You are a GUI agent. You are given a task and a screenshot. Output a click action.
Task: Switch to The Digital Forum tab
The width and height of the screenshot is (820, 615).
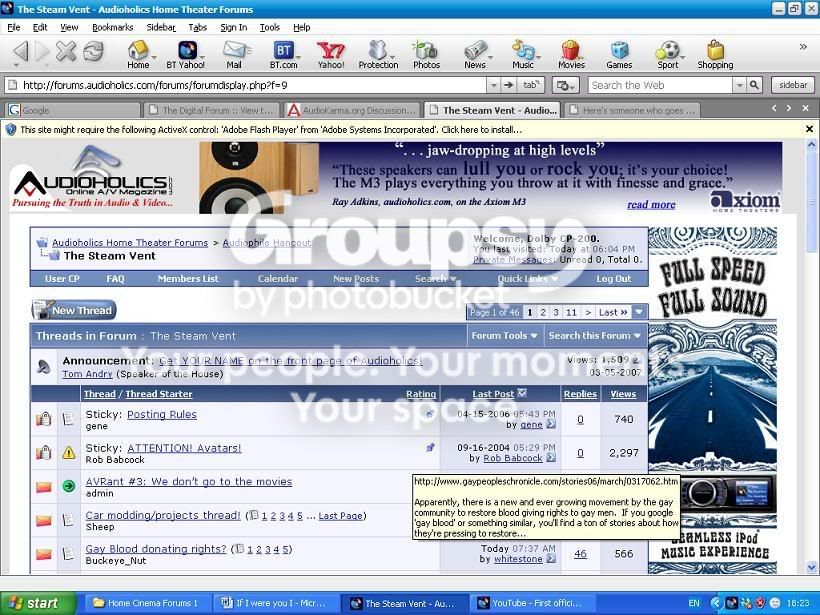(212, 110)
